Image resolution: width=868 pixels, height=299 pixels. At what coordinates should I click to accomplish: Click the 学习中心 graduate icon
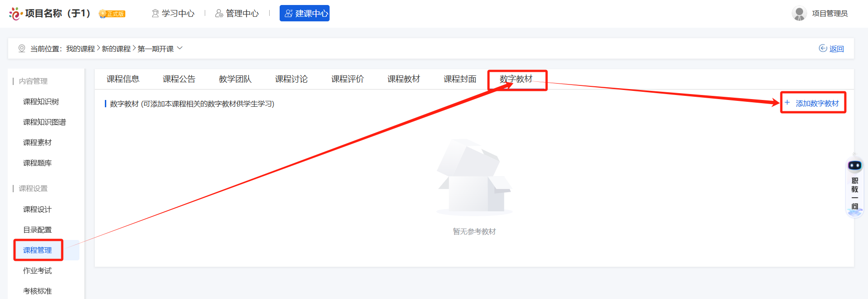155,14
